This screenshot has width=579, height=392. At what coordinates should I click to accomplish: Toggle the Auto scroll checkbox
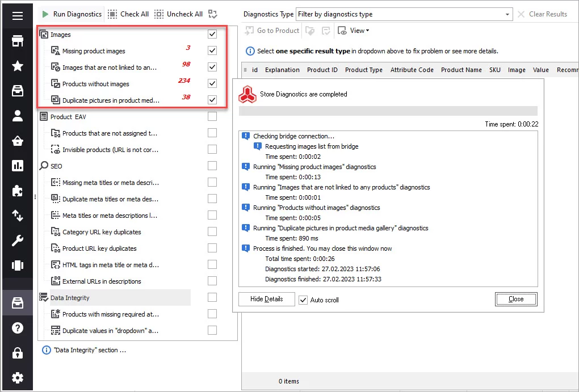coord(303,300)
